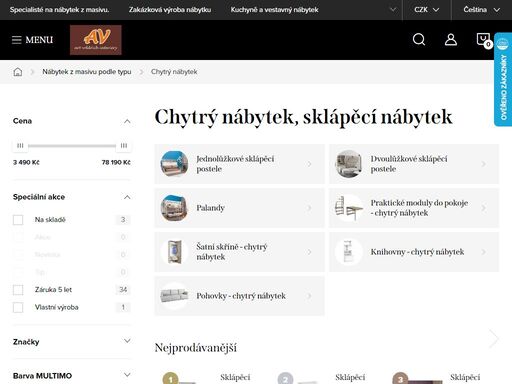Collapse the Speciální akce filter section
This screenshot has height=384, width=512.
click(x=127, y=197)
